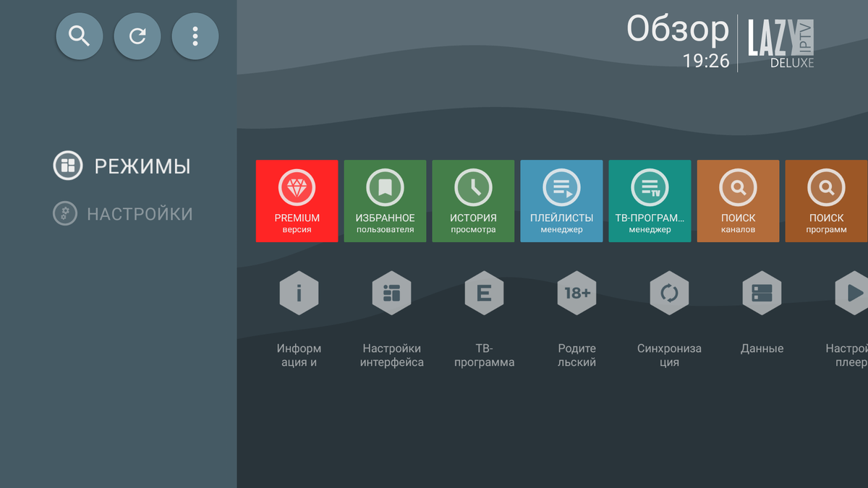
Task: Open the 18+ Родительский control icon
Action: [x=576, y=294]
